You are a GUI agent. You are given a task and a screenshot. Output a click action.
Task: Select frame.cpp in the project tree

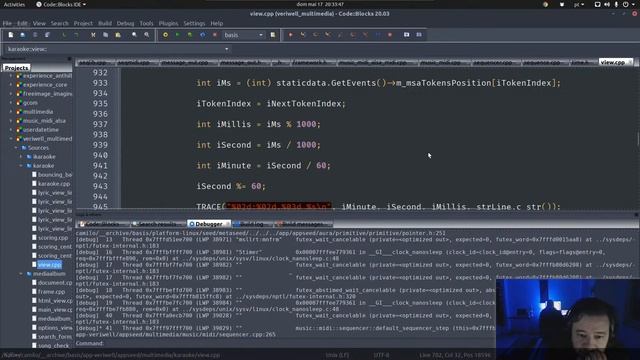[x=51, y=291]
